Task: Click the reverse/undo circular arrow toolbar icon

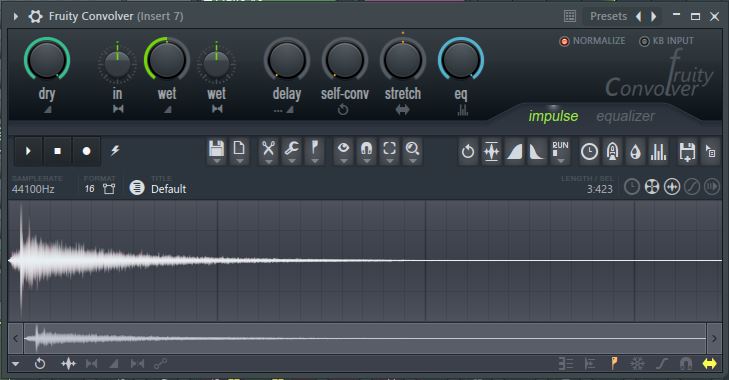Action: (468, 151)
